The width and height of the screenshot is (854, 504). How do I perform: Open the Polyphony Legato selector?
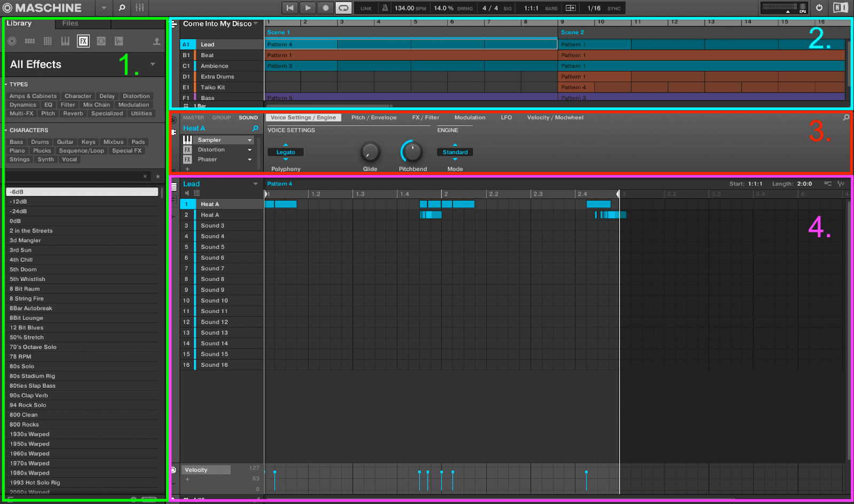(x=286, y=153)
